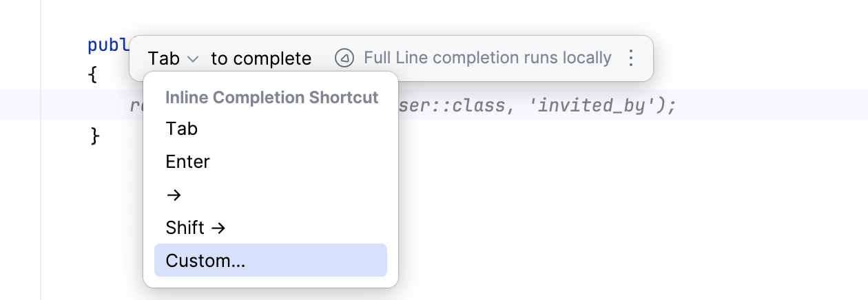This screenshot has height=300, width=868.
Task: Pick the Shift → shortcut option
Action: tap(196, 228)
